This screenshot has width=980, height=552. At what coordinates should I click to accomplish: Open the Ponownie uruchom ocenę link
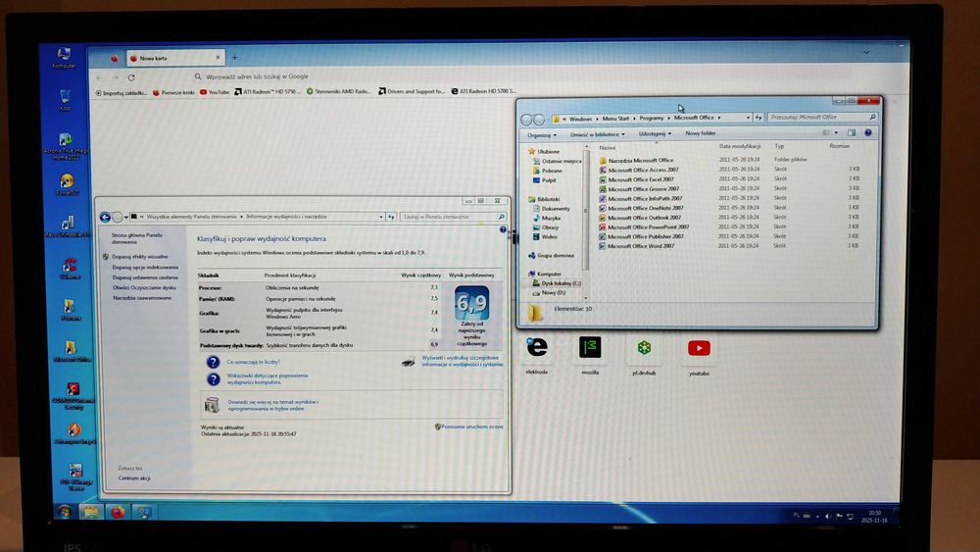472,427
